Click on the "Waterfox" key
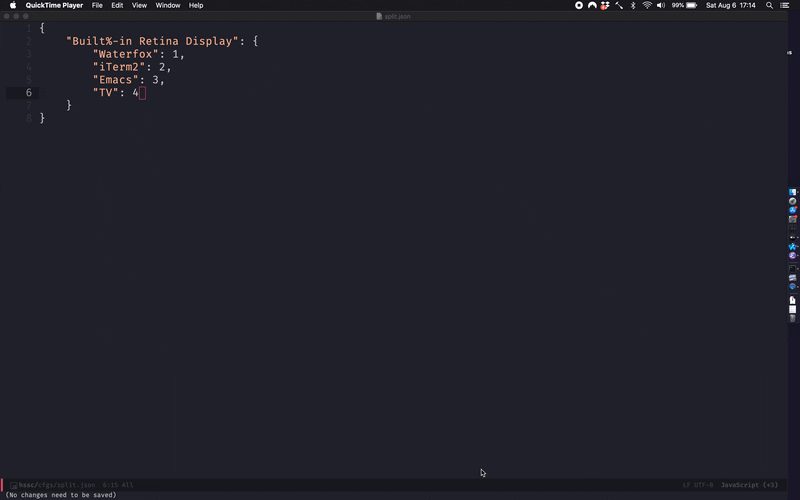 point(126,54)
